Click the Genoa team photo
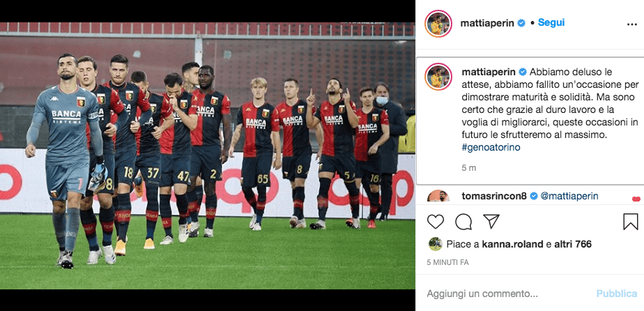 (x=208, y=155)
